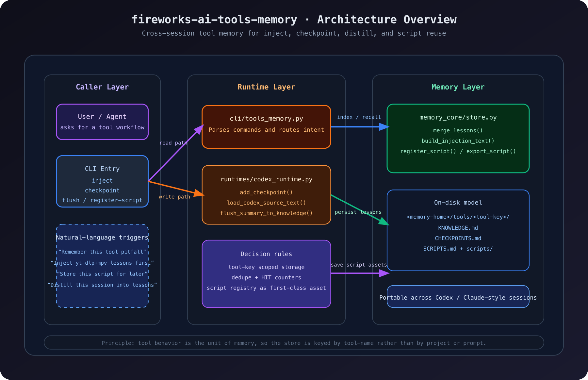Click 'SCRIPTS.md + scripts/' text

(x=458, y=249)
